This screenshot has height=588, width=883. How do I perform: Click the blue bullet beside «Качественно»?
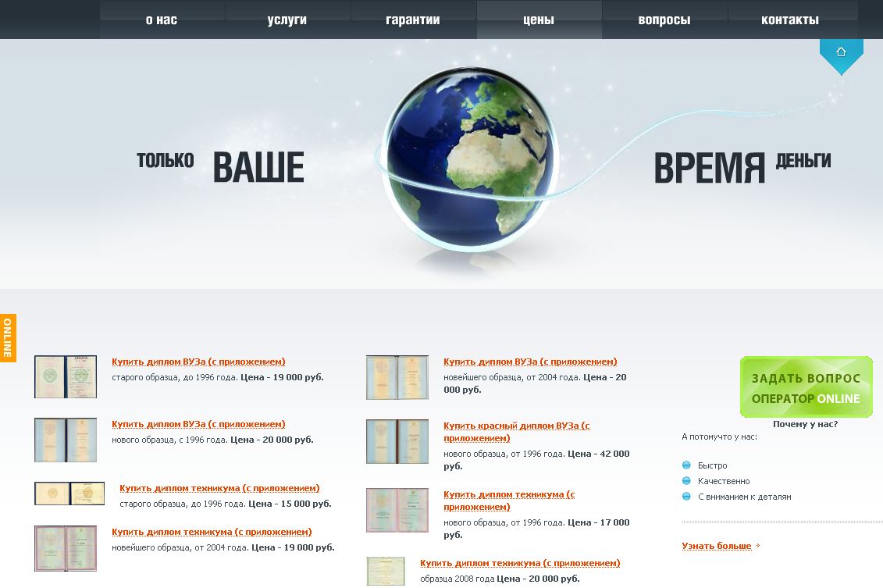coord(686,481)
